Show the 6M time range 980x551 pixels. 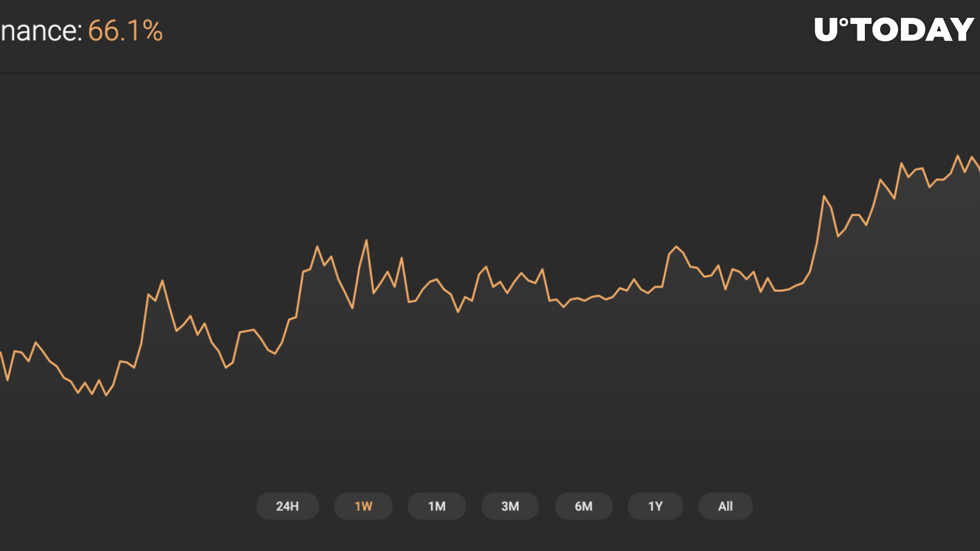584,506
